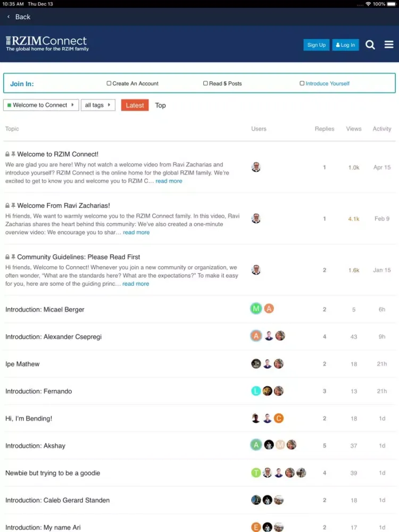This screenshot has height=532, width=399.
Task: Click the Log In button
Action: [x=345, y=45]
